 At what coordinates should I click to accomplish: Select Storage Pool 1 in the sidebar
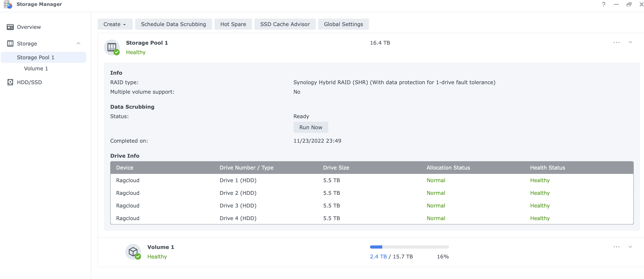36,57
